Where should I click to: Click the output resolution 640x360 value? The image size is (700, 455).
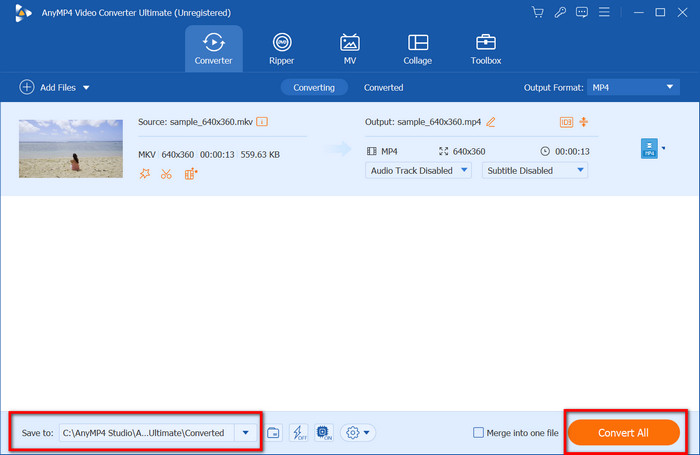469,151
